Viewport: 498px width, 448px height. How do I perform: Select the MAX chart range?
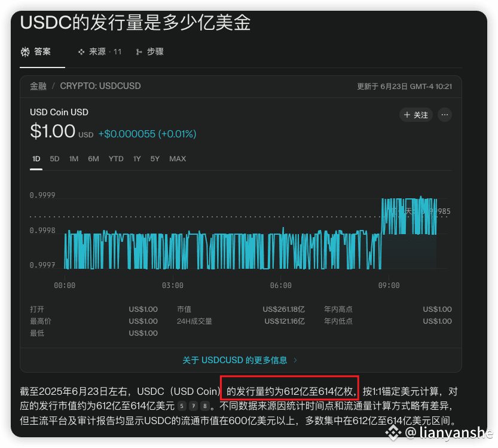(178, 159)
